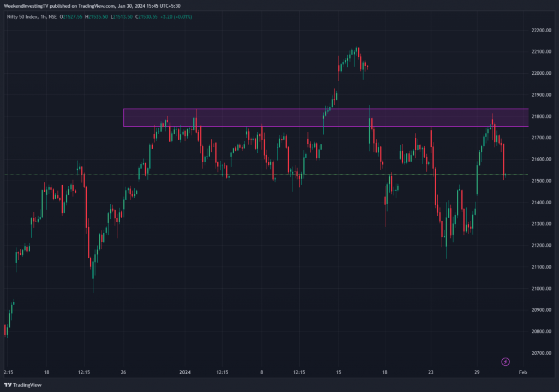Select the purple resistance zone rectangle
This screenshot has width=559, height=392.
[x=326, y=118]
